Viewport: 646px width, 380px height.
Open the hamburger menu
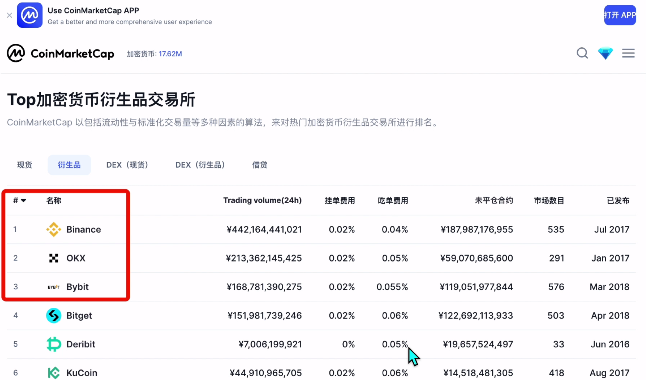coord(628,53)
